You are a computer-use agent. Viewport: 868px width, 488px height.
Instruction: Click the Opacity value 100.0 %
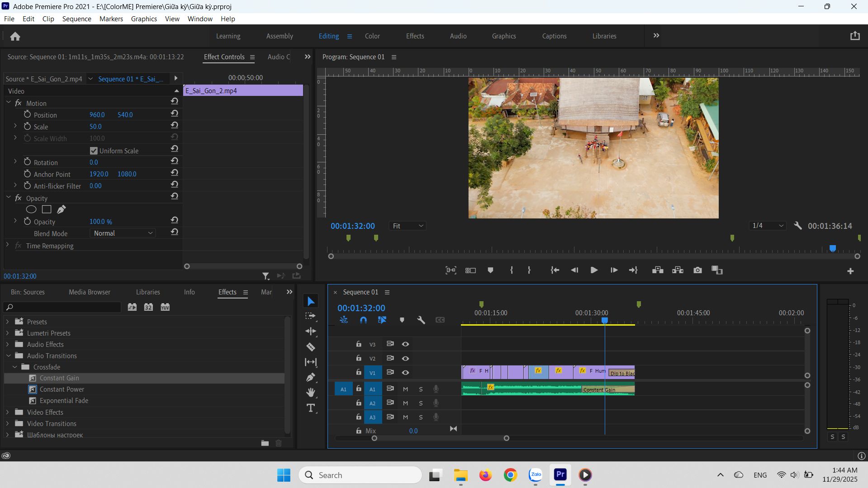(100, 222)
